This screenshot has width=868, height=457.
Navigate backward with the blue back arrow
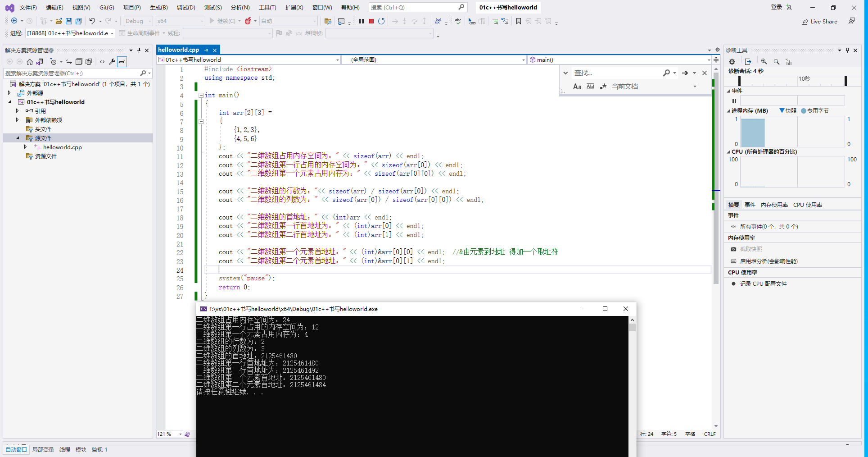pos(14,21)
